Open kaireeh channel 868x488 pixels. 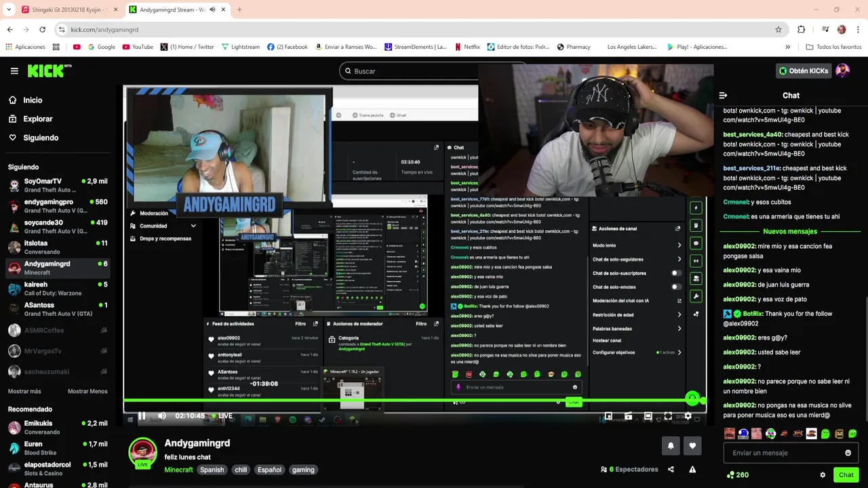click(58, 288)
